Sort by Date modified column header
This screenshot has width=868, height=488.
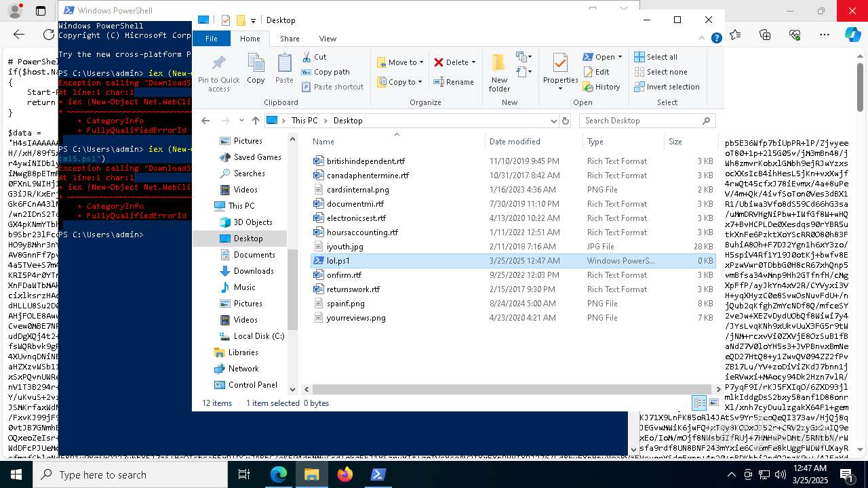click(x=534, y=142)
